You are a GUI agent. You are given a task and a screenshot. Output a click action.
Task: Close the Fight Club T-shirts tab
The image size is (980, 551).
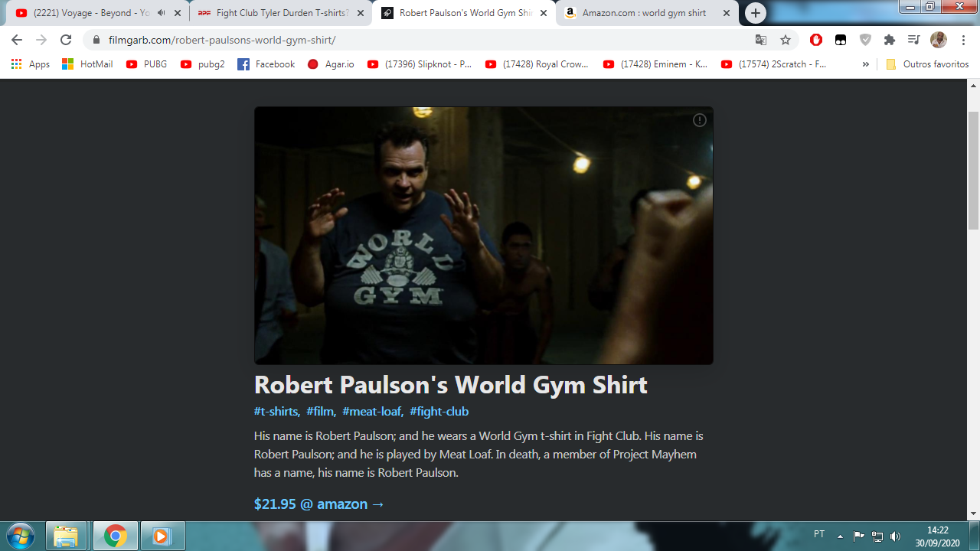coord(361,13)
